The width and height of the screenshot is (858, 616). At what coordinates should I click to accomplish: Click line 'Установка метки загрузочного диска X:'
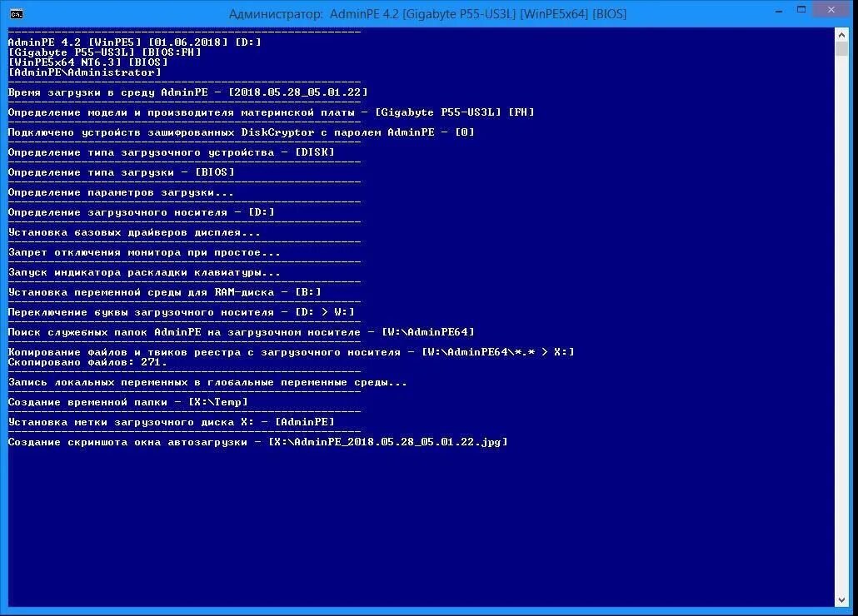click(x=171, y=422)
